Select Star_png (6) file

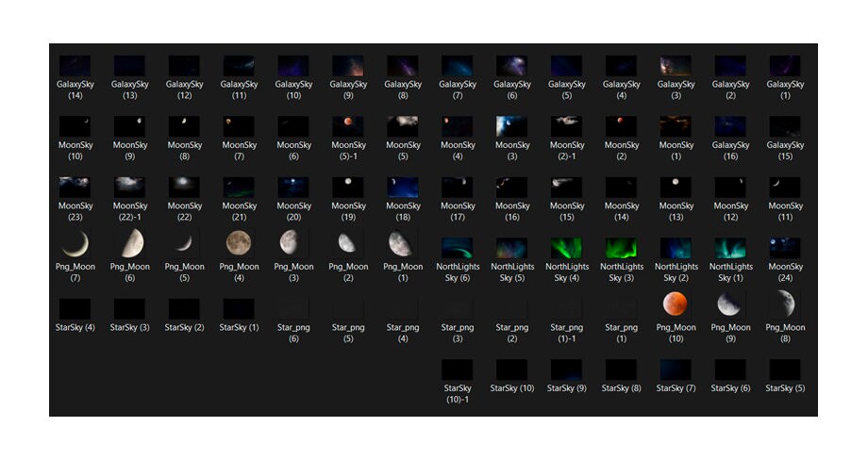pyautogui.click(x=293, y=309)
